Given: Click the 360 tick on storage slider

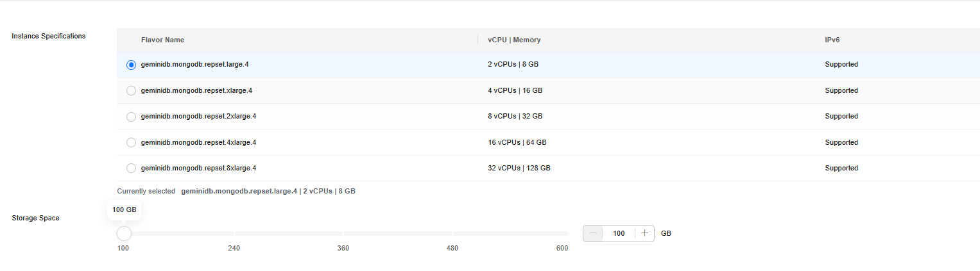Looking at the screenshot, I should [x=343, y=233].
